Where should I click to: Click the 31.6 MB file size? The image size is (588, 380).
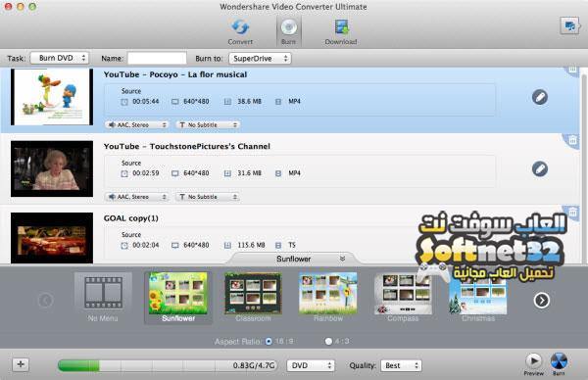point(249,173)
